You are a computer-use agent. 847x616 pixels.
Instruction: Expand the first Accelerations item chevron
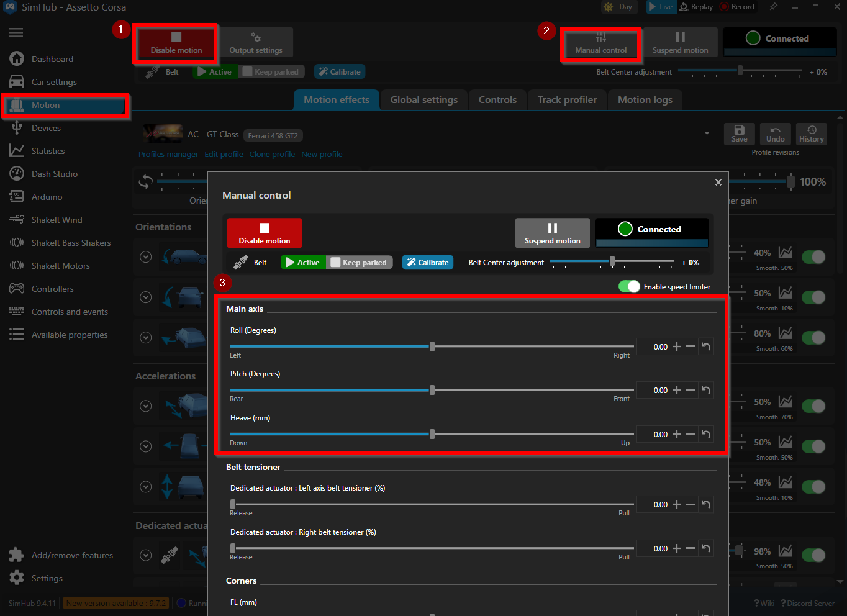(145, 405)
